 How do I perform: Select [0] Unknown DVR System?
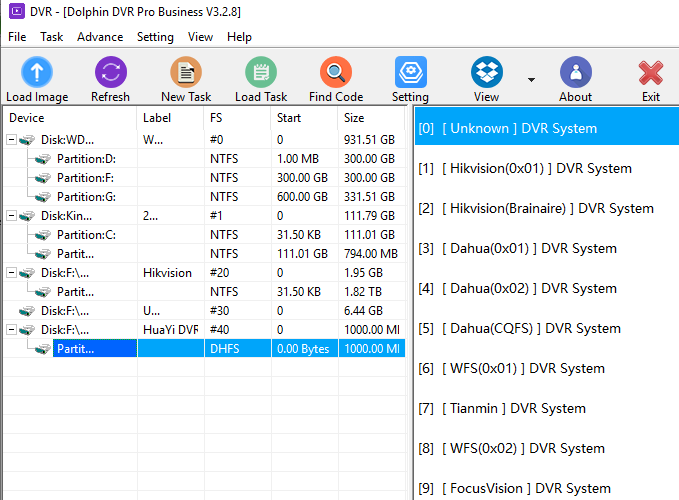click(546, 128)
